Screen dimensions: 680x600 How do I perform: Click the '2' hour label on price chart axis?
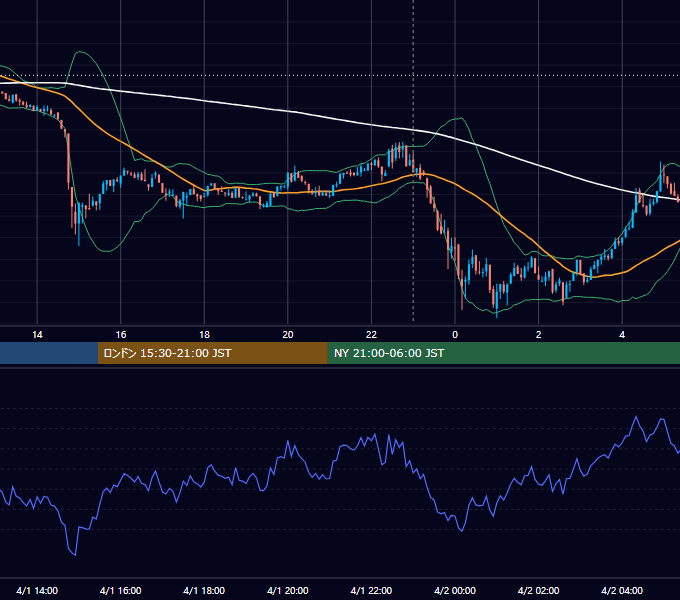[539, 335]
